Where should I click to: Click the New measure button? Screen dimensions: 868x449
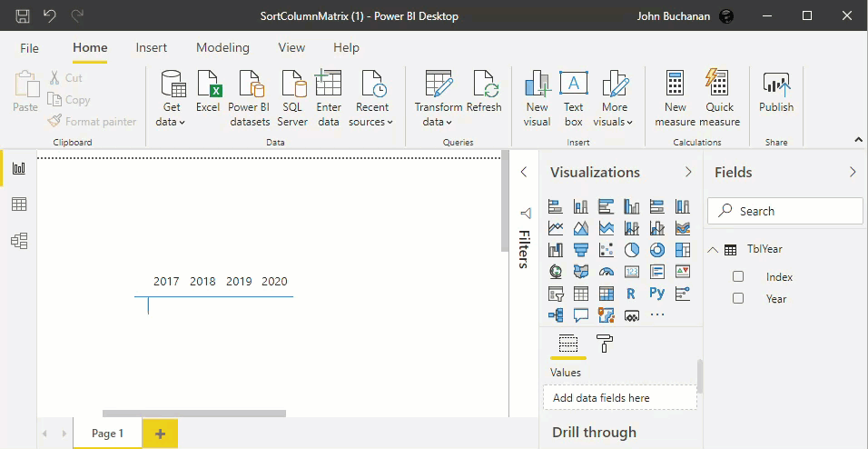tap(675, 99)
